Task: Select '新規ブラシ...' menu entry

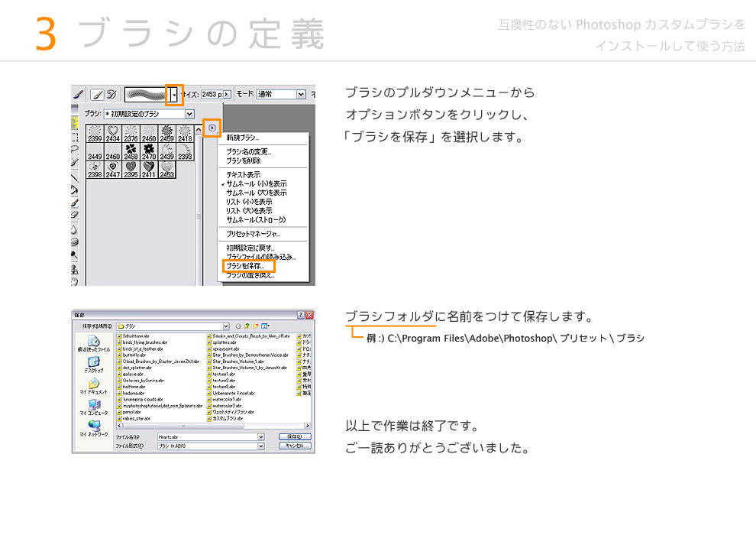Action: pos(243,138)
